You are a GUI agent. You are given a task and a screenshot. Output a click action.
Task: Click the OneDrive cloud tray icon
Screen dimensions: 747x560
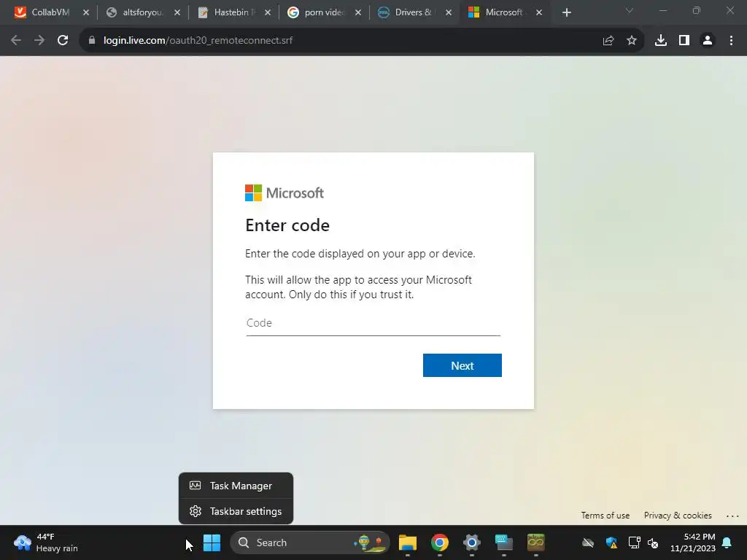click(588, 542)
